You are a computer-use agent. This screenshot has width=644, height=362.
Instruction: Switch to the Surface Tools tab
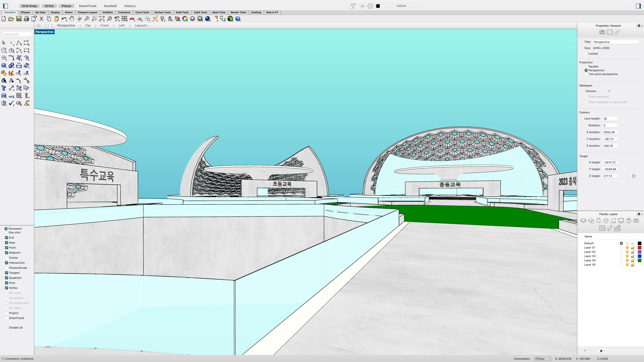pos(162,12)
